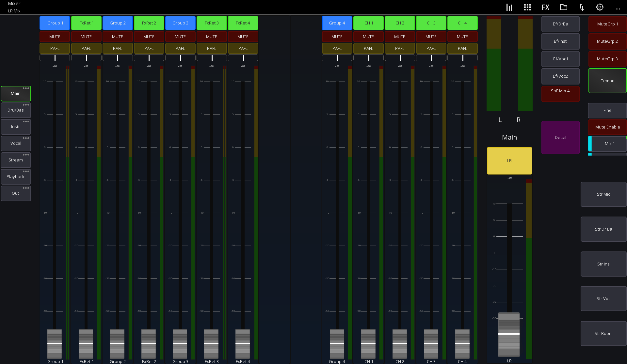The width and height of the screenshot is (627, 364).
Task: Enable PAFL on CH 1
Action: [x=368, y=48]
